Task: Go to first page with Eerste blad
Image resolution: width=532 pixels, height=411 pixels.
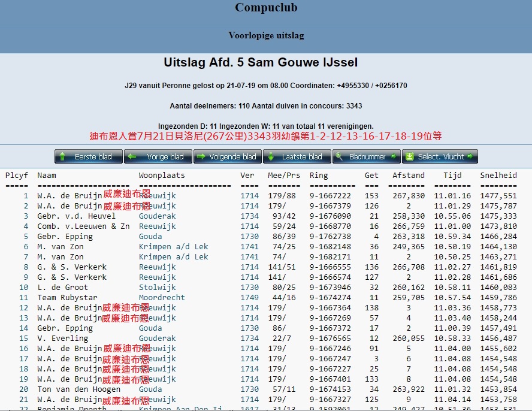Action: 89,156
